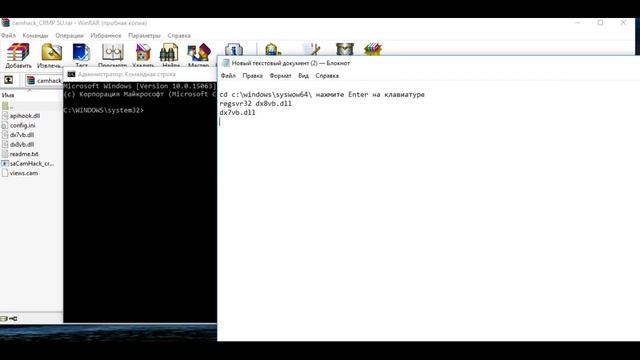640x360 pixels.
Task: Open the Формат menu in Notepad
Action: point(280,76)
